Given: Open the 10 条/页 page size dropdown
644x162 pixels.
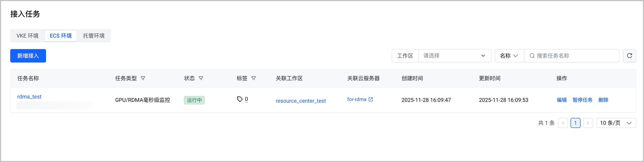Looking at the screenshot, I should point(616,123).
